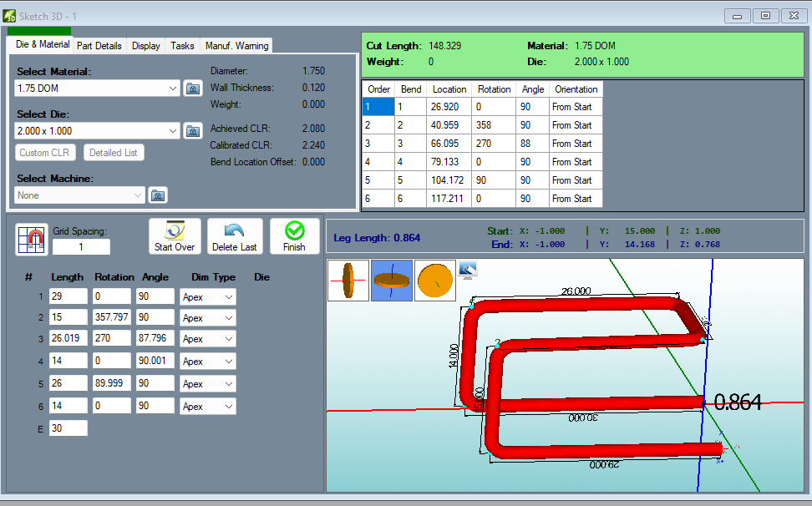
Task: Open die library icon beside 2.000 x 1.000
Action: tap(193, 131)
